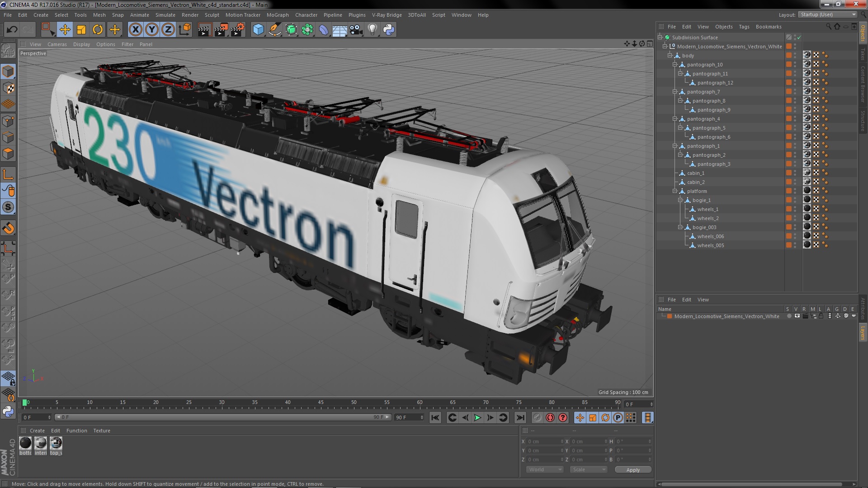Add a Cube primitive object
The height and width of the screenshot is (488, 868).
(258, 30)
